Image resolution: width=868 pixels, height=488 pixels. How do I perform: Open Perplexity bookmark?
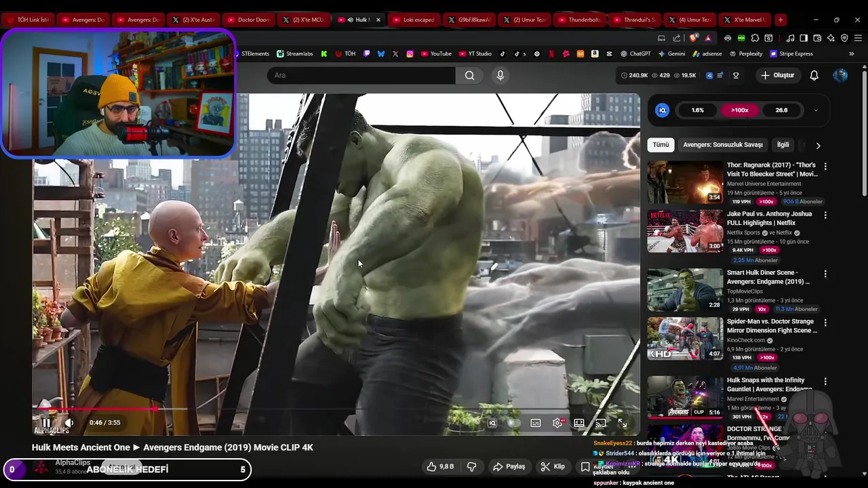[746, 54]
